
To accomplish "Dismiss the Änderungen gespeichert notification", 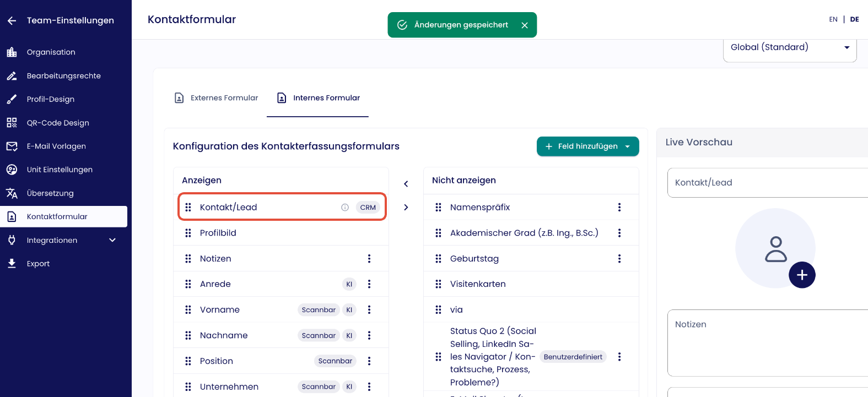I will [x=525, y=25].
